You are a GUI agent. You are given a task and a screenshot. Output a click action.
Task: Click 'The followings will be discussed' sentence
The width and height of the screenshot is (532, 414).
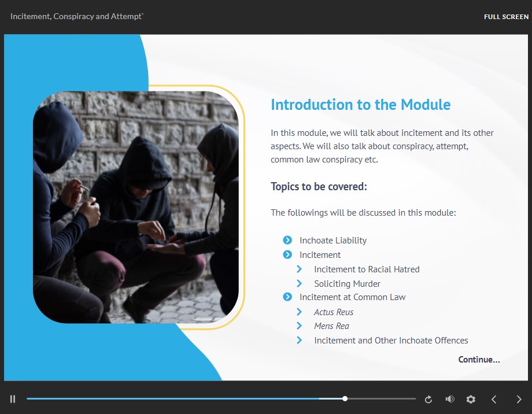coord(363,213)
